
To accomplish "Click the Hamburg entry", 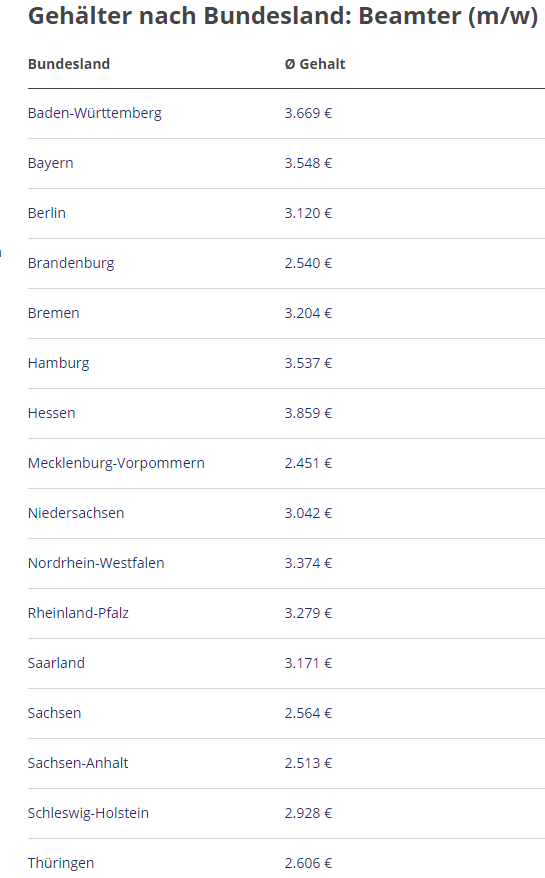I will (59, 363).
